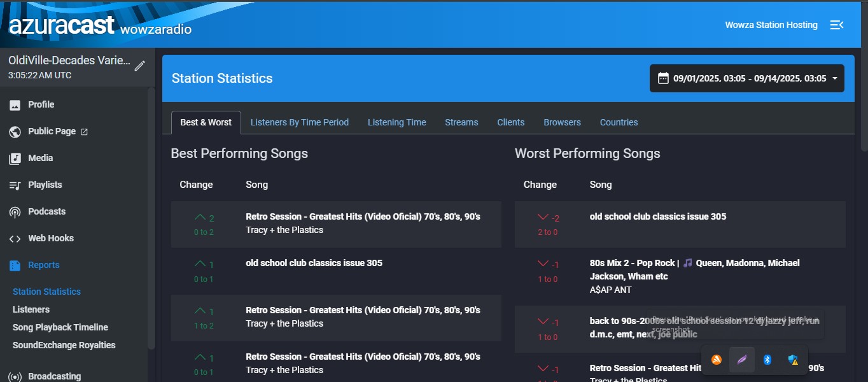Switch to the Listeners By Time Period tab
868x382 pixels.
(x=300, y=122)
